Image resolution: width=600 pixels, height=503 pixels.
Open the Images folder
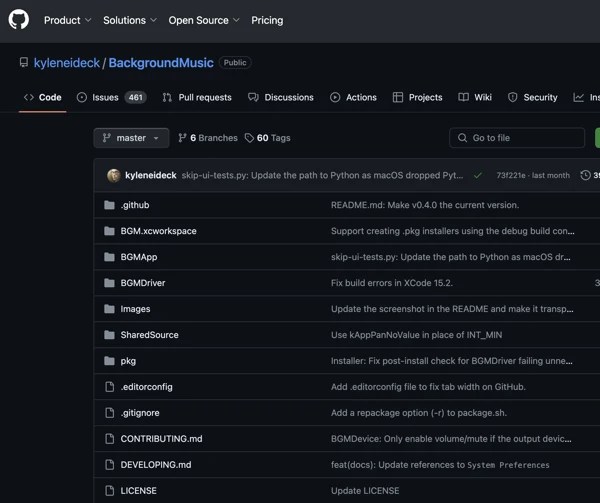(x=135, y=309)
